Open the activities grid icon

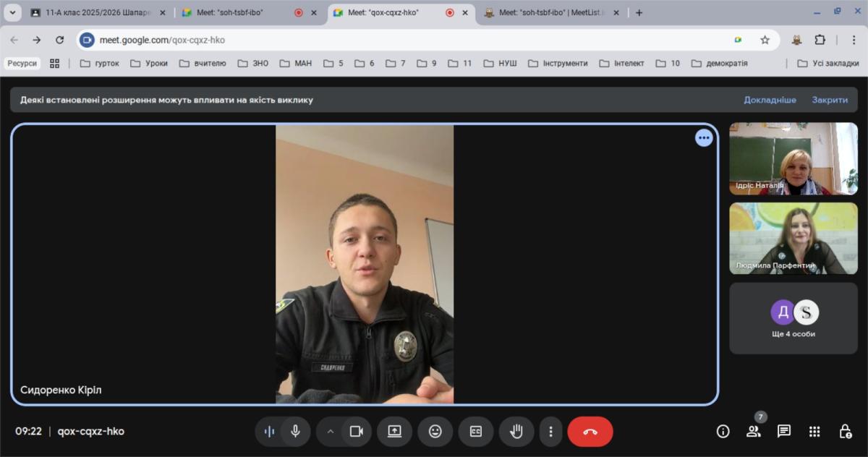814,431
